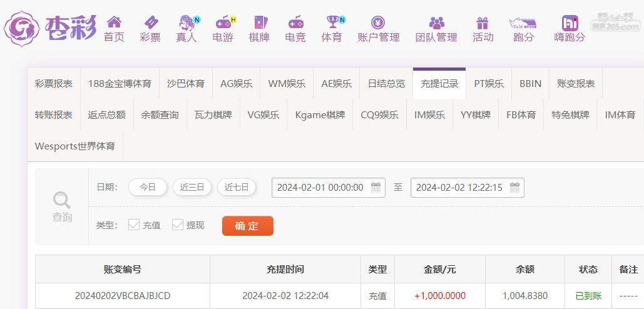Click the 嗨跑分 hi icon

click(x=570, y=23)
